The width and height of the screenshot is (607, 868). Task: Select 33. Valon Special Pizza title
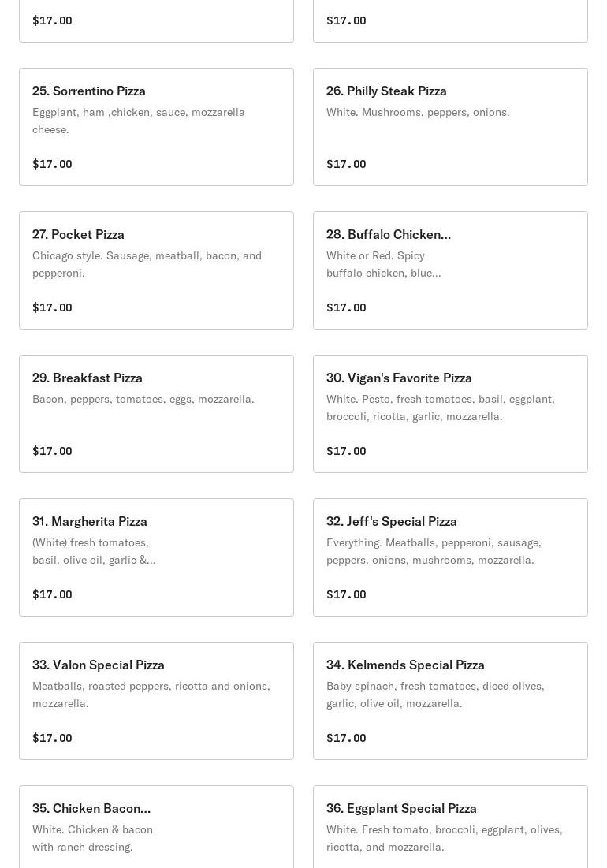99,665
